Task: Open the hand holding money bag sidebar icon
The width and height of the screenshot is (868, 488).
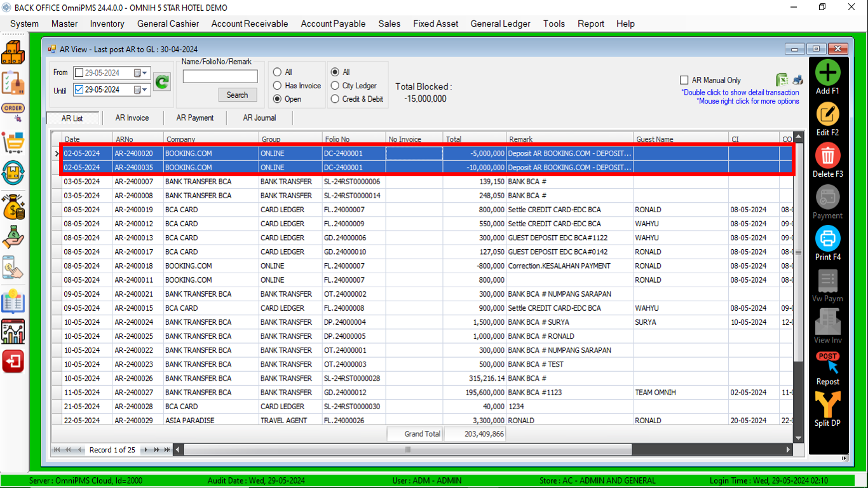Action: tap(13, 238)
